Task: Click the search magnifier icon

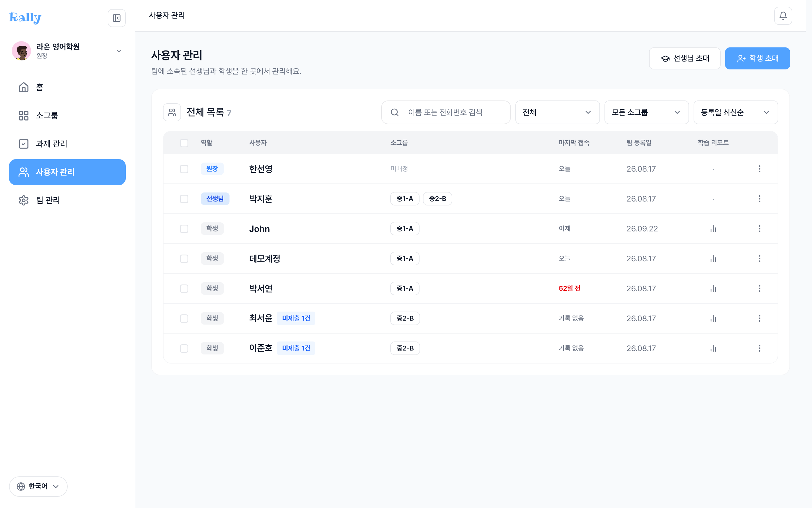Action: 395,112
